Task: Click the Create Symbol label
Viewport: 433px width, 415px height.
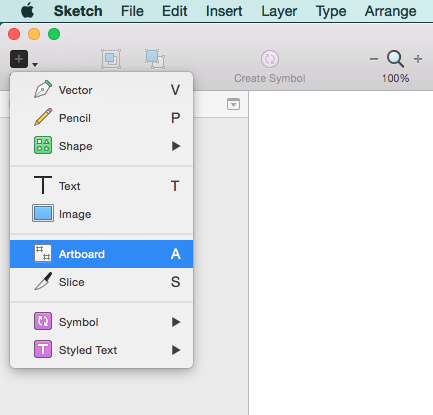Action: pos(270,78)
